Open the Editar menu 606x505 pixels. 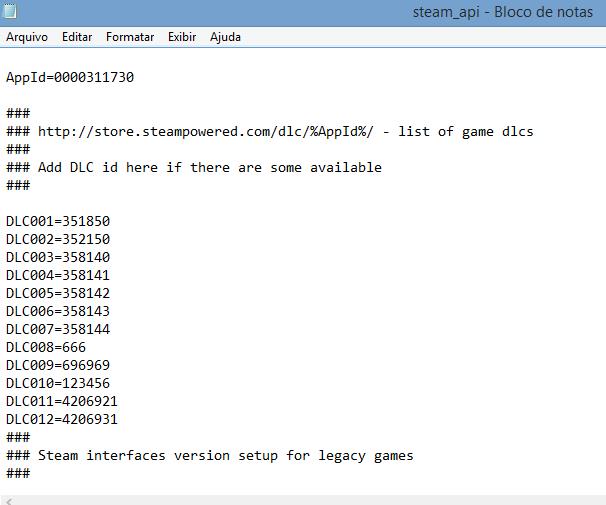click(77, 37)
